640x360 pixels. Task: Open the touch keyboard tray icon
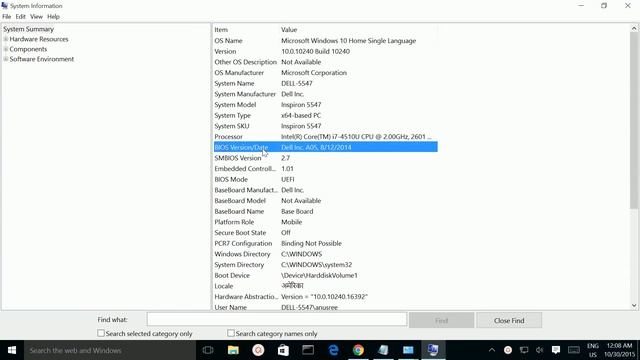pos(574,350)
